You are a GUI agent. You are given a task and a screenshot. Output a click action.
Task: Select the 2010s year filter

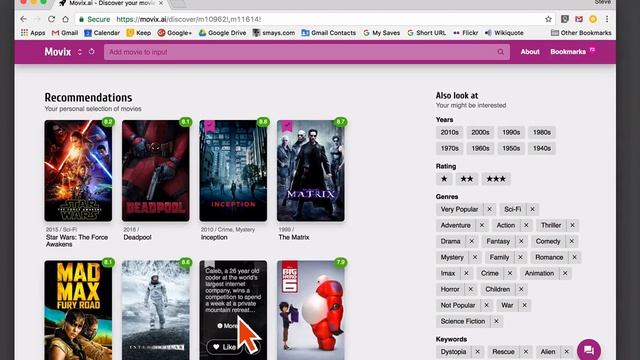[449, 133]
